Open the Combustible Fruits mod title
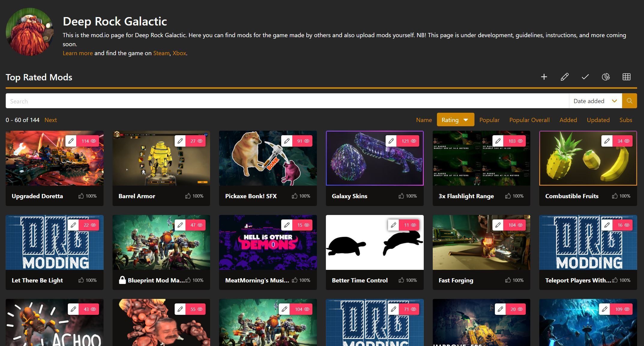644x346 pixels. (572, 196)
